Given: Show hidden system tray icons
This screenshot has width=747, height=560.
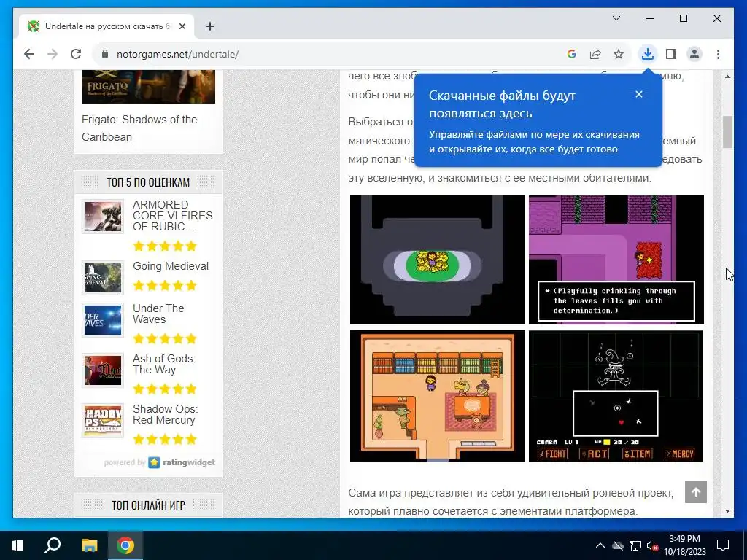Looking at the screenshot, I should 600,545.
